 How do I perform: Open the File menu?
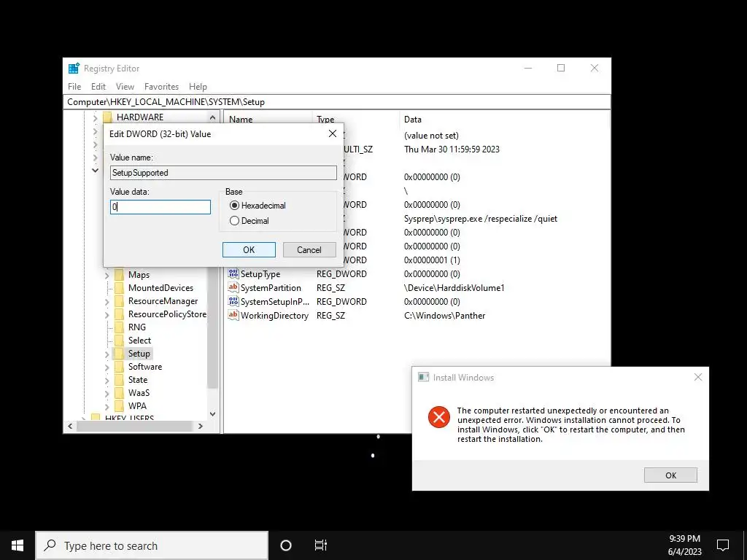tap(74, 87)
